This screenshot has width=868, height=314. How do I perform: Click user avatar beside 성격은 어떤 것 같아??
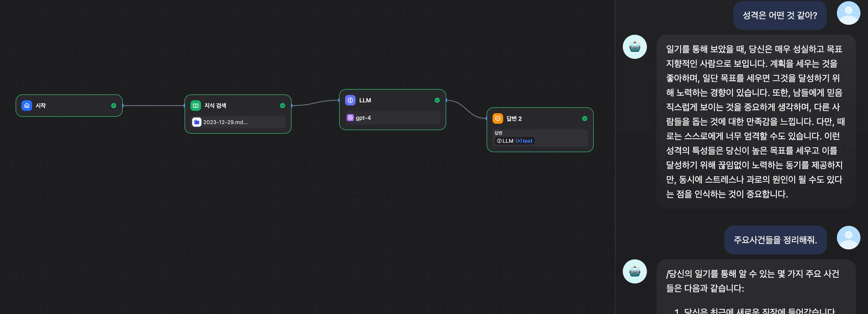[848, 13]
